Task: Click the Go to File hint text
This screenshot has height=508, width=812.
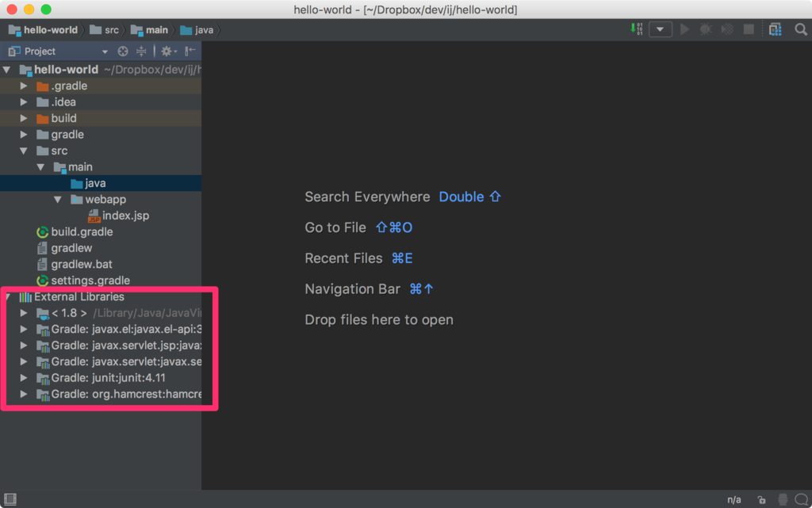Action: [x=335, y=227]
